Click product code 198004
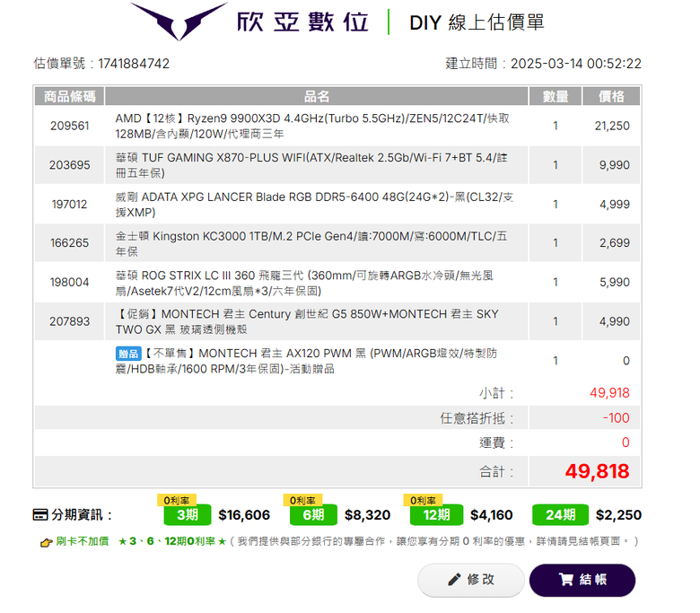The width and height of the screenshot is (700, 613). point(70,282)
